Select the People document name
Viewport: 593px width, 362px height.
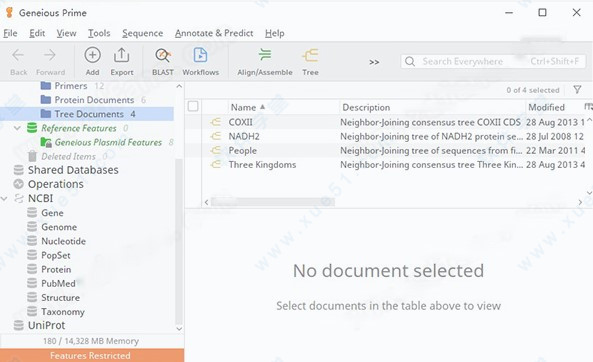click(x=242, y=151)
